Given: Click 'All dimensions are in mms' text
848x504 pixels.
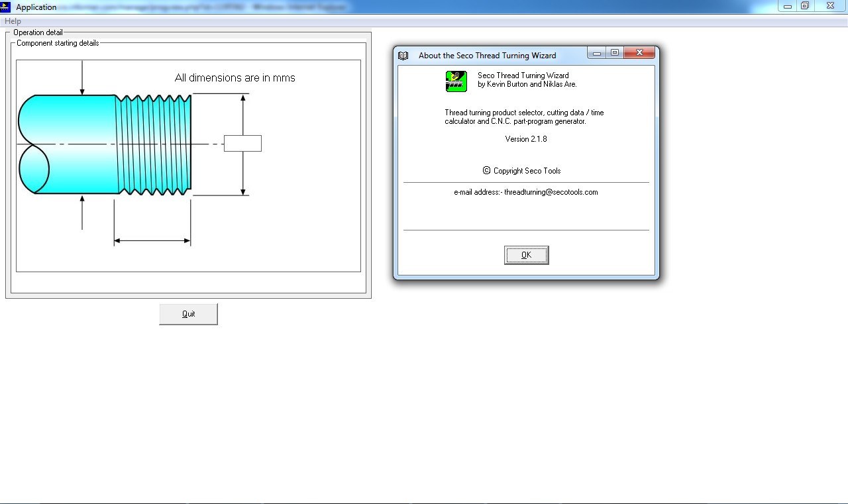Looking at the screenshot, I should (235, 77).
